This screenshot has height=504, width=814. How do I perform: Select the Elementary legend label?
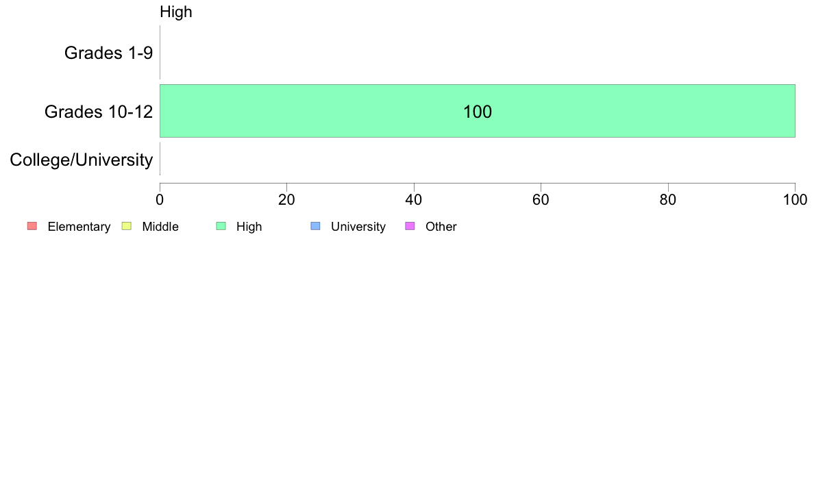click(79, 227)
